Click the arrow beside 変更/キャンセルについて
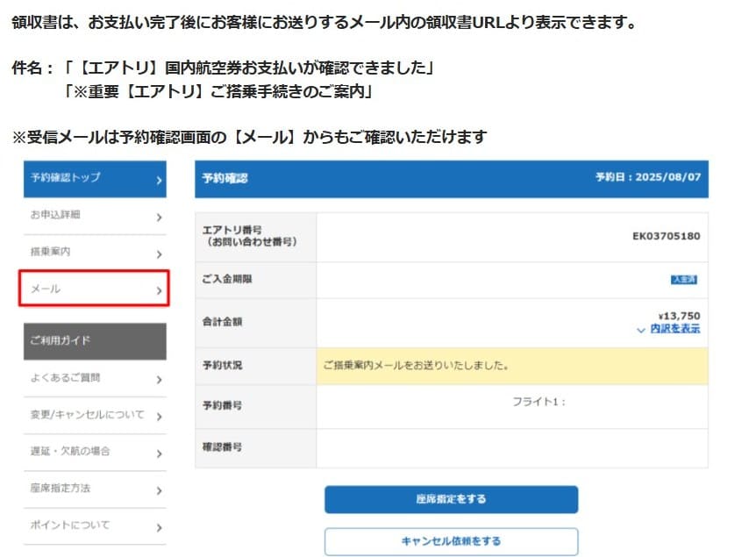The image size is (756, 557). click(x=159, y=417)
